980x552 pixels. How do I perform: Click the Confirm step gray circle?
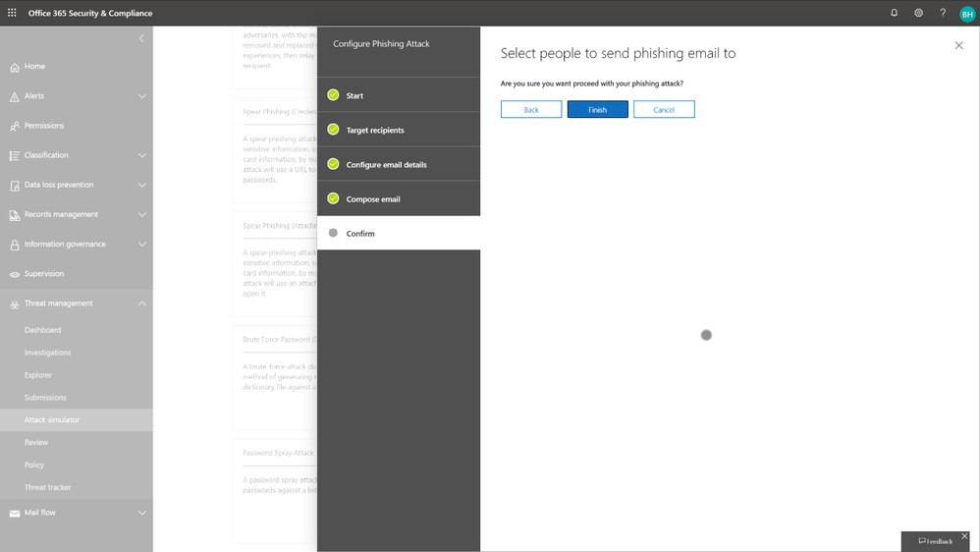(x=333, y=233)
